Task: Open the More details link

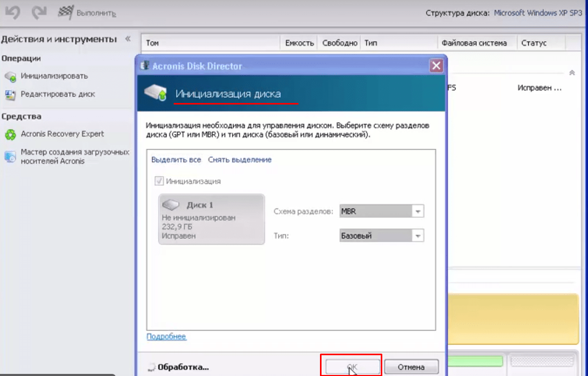Action: (x=166, y=336)
